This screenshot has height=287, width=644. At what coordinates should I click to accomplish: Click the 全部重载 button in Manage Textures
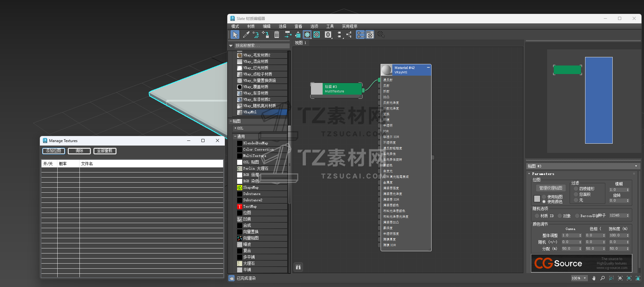(x=105, y=151)
